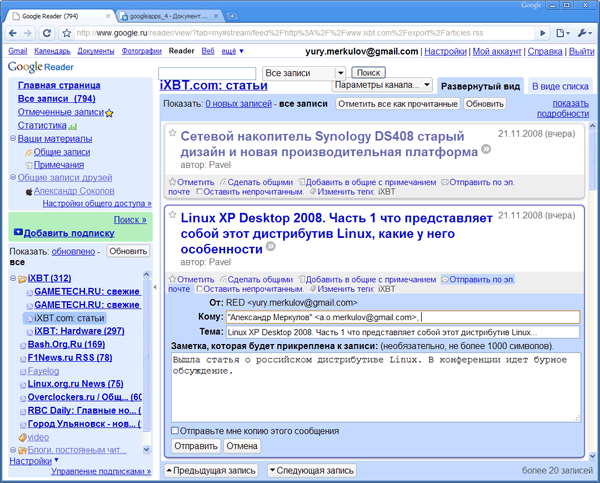Open Календарь from the top navigation

pyautogui.click(x=52, y=51)
